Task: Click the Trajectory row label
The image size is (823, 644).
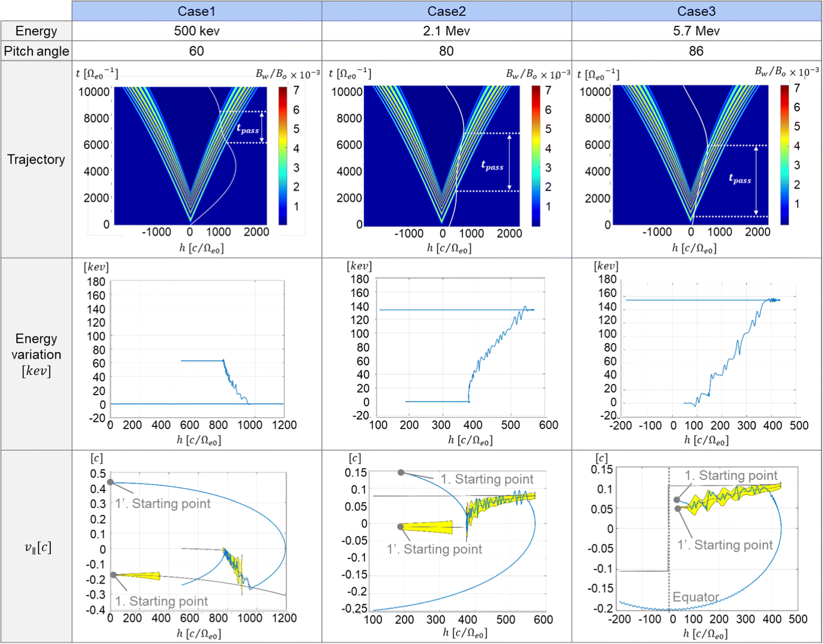Action: point(36,160)
